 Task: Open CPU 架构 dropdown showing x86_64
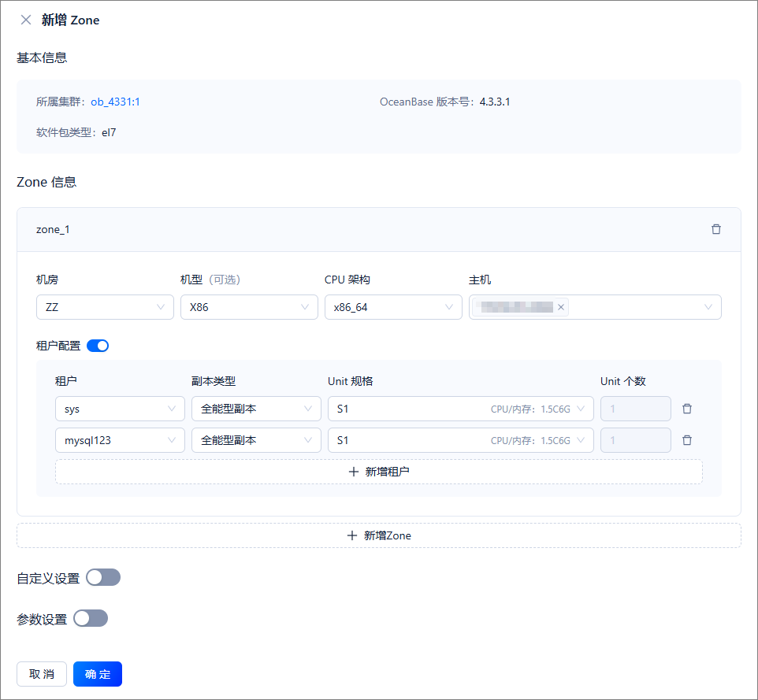[x=393, y=307]
